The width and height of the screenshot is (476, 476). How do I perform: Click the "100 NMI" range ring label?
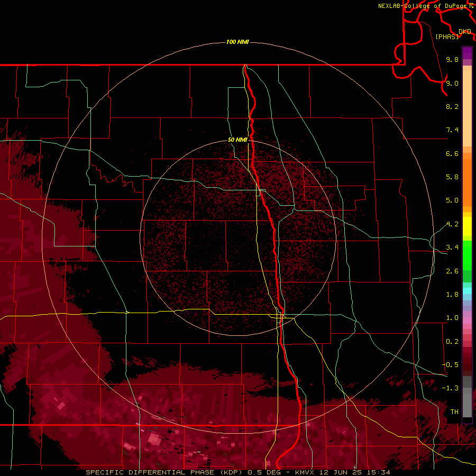coord(237,42)
